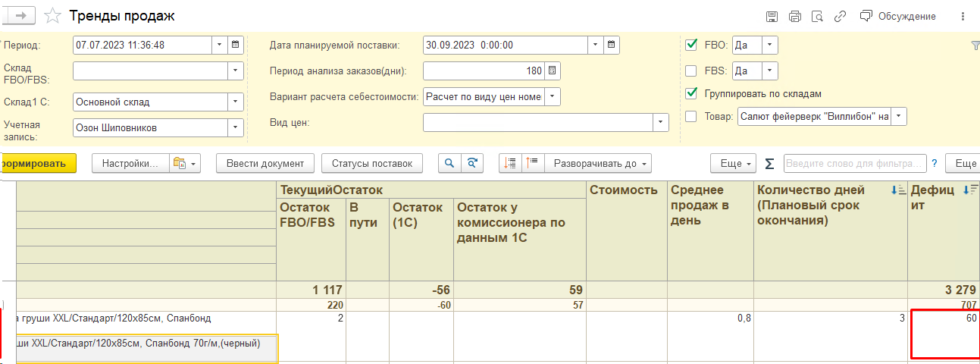Open calculator for Период анализа заказов
The image size is (980, 364).
(x=553, y=71)
